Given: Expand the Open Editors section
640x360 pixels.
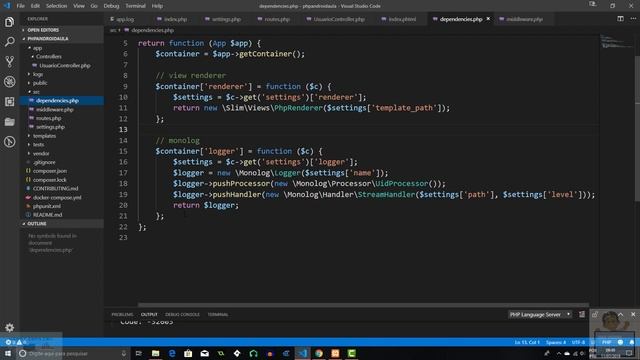Looking at the screenshot, I should click(62, 30).
